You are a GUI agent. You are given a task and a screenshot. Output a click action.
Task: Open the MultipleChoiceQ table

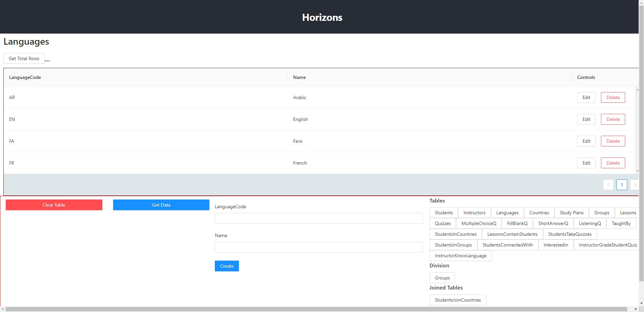479,223
